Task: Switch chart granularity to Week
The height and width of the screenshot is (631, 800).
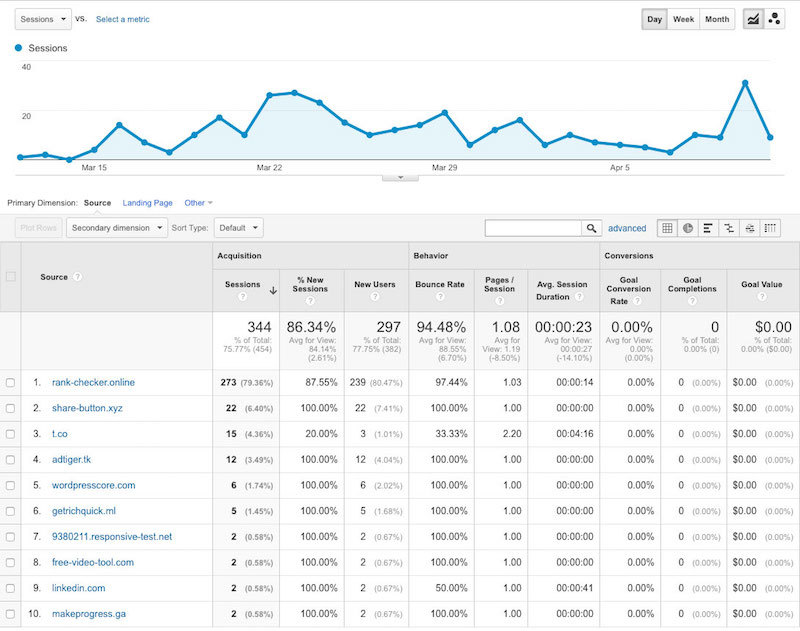Action: pos(684,19)
